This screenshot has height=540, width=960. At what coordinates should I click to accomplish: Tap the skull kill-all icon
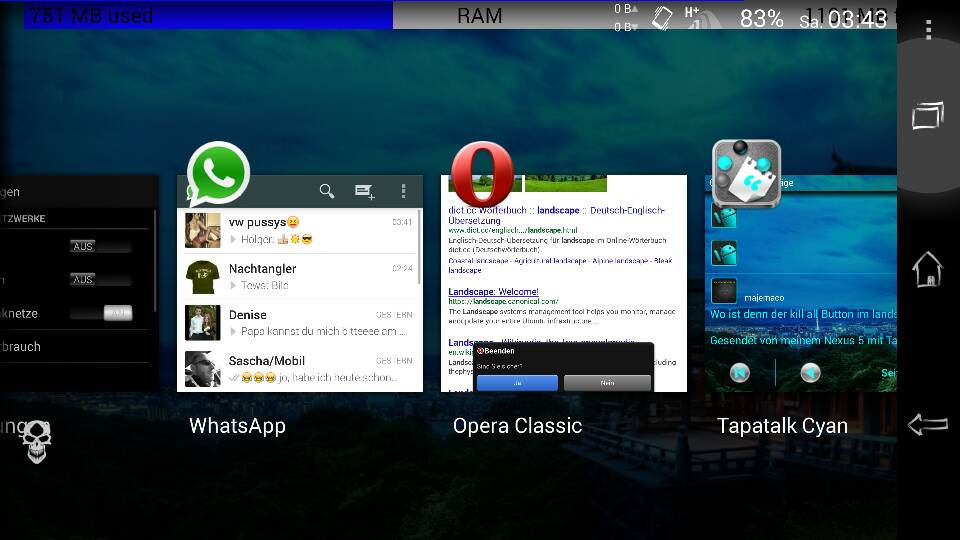(x=36, y=440)
